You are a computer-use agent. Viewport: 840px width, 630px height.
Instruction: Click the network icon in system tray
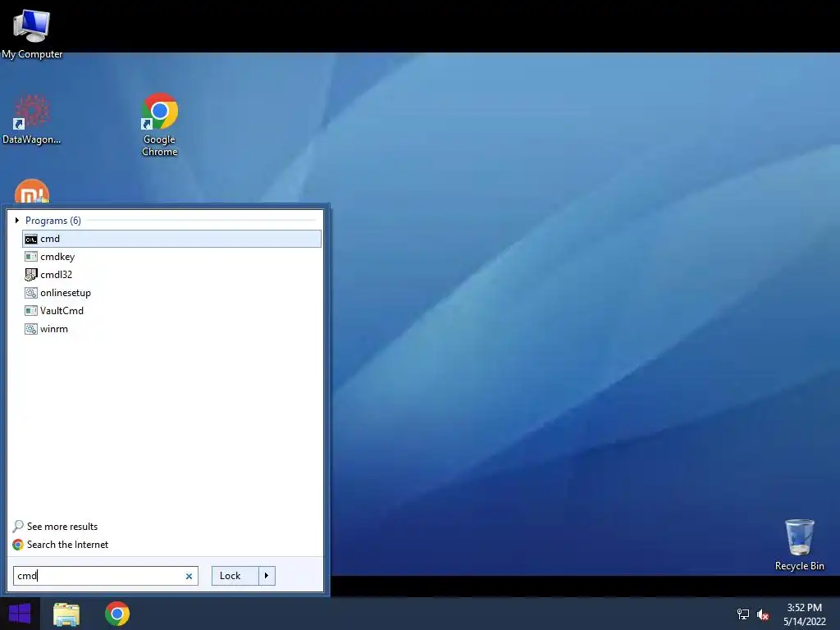pyautogui.click(x=743, y=614)
